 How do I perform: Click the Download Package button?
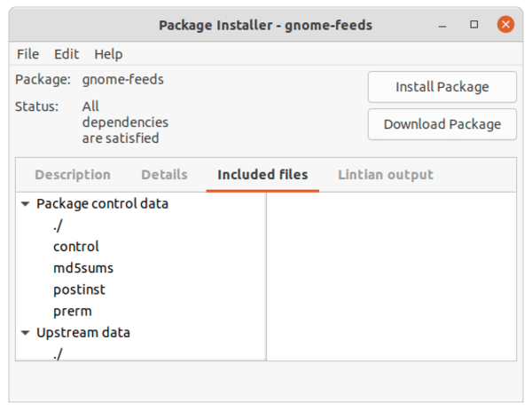pos(442,124)
